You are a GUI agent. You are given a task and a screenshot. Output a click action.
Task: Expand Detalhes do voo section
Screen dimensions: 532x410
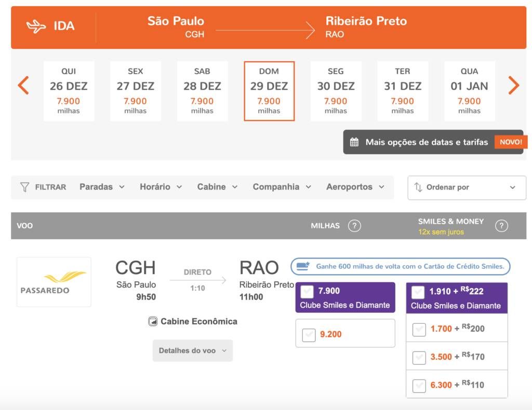[x=193, y=351]
